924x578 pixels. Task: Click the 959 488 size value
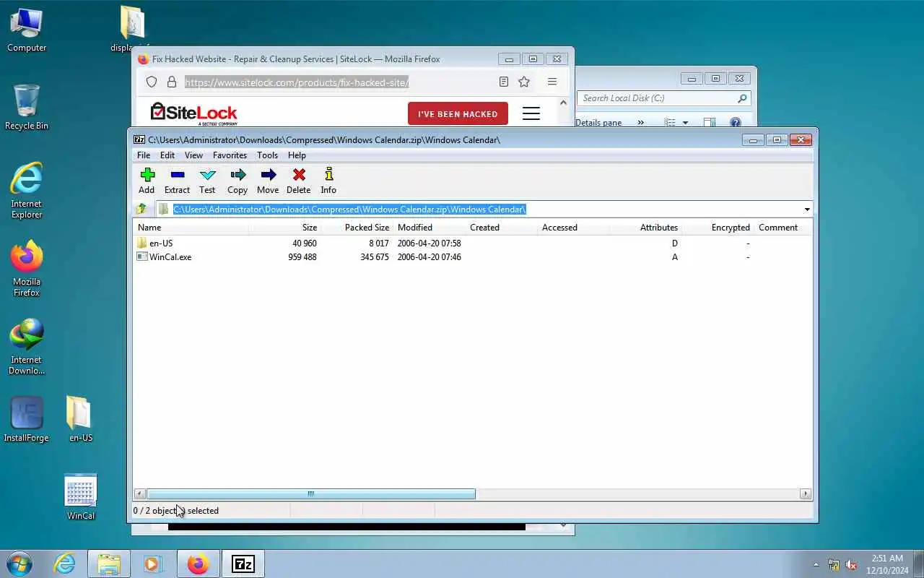tap(302, 257)
